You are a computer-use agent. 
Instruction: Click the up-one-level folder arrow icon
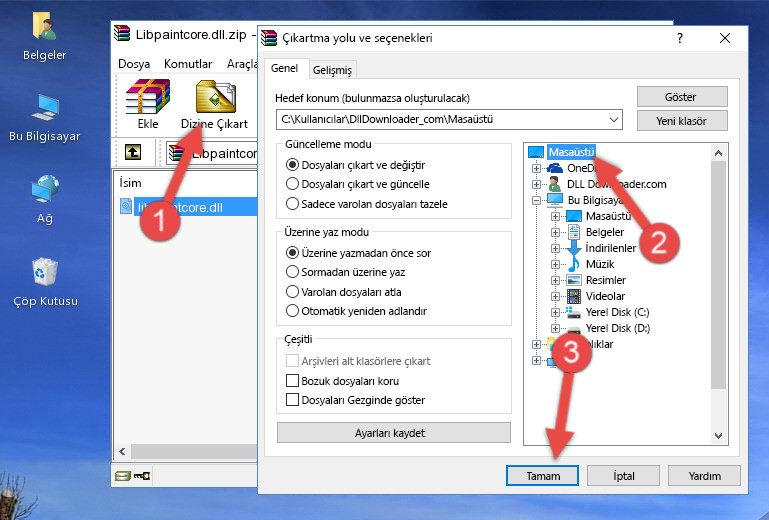tap(132, 153)
